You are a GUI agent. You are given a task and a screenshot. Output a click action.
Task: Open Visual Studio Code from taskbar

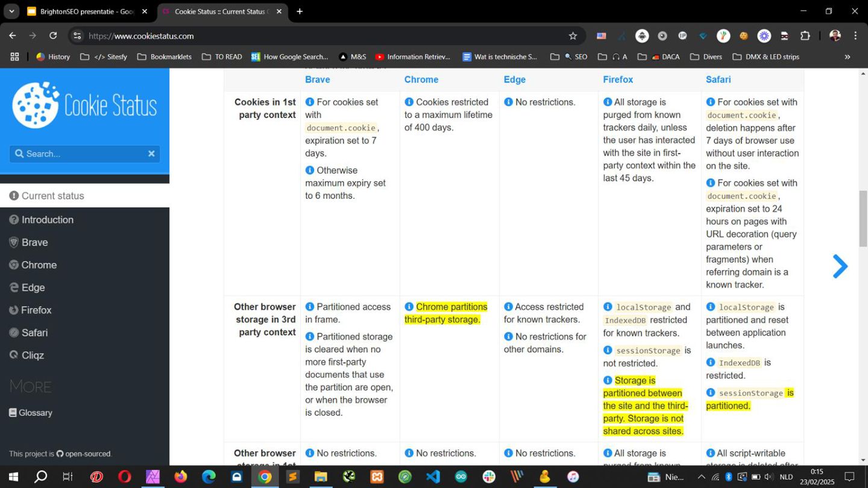[433, 477]
